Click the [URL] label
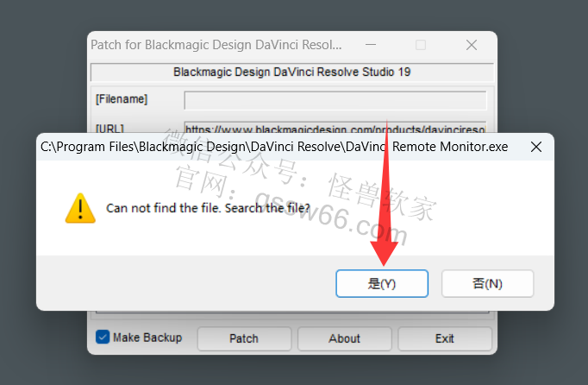The height and width of the screenshot is (385, 588). pyautogui.click(x=109, y=129)
